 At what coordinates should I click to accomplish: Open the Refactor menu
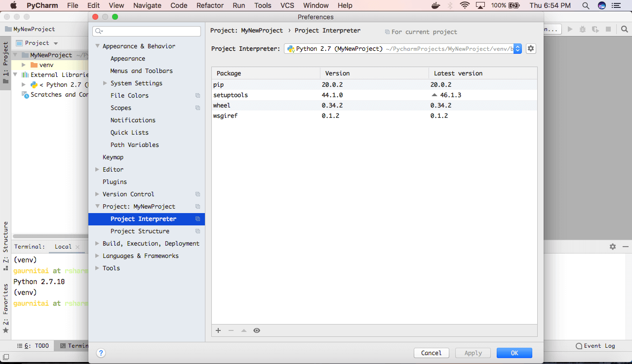pos(210,5)
